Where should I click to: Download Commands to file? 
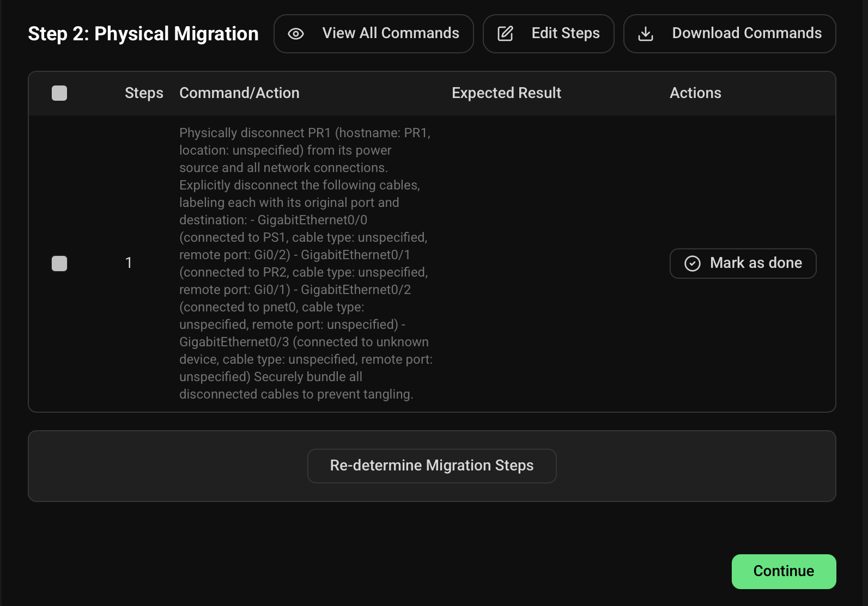[730, 34]
